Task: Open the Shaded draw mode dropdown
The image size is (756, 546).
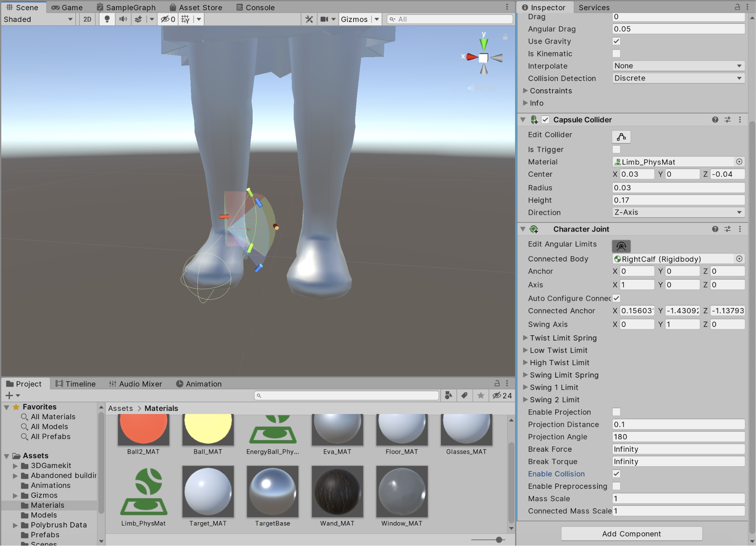Action: [38, 19]
